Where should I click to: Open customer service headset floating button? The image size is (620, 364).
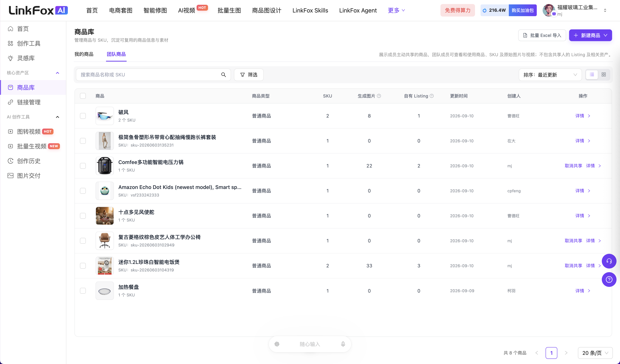(609, 261)
